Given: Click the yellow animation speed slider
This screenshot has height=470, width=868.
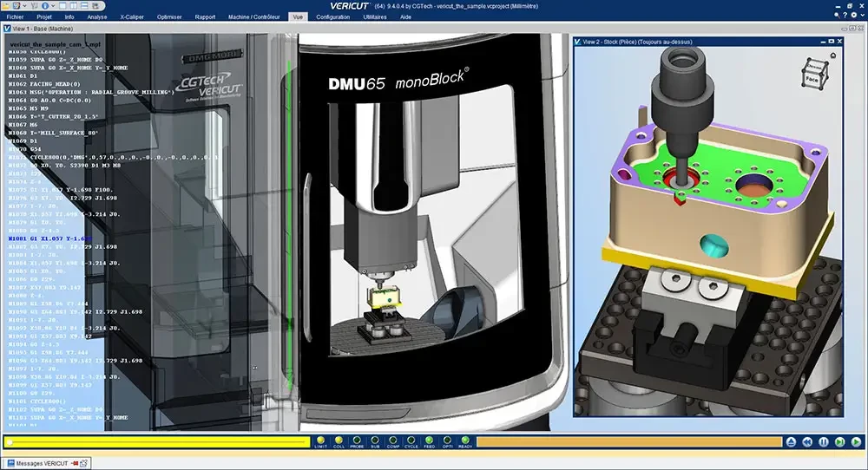Looking at the screenshot, I should (157, 441).
